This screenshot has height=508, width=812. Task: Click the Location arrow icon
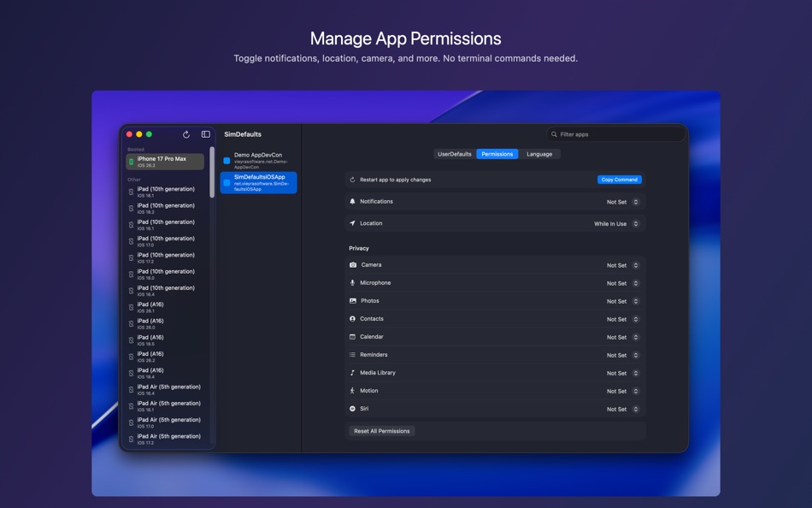click(354, 222)
